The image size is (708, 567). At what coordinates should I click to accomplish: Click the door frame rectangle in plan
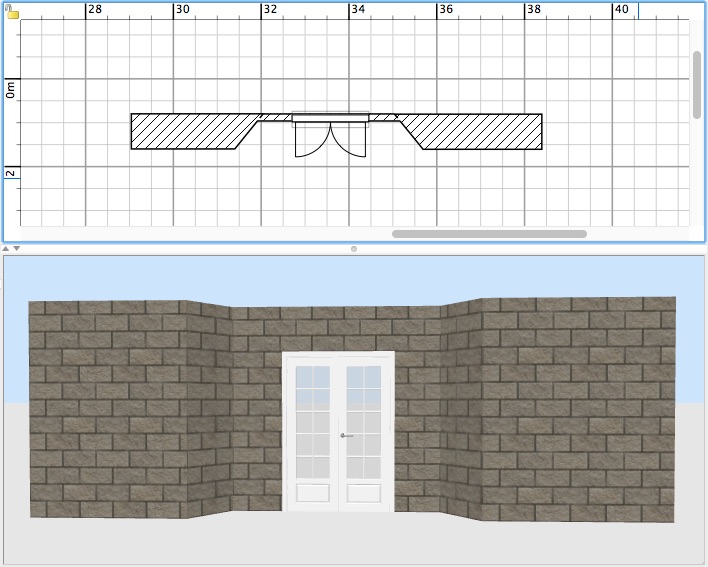330,119
